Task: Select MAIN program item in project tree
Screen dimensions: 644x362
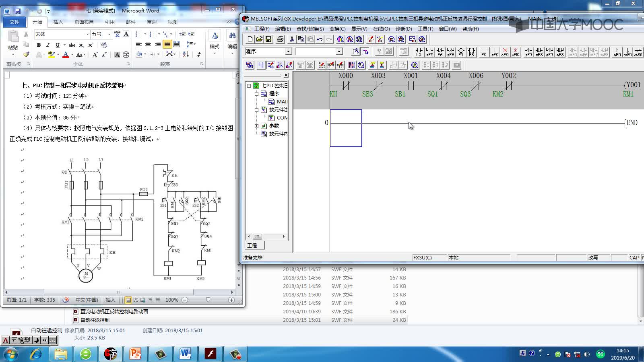Action: (278, 101)
